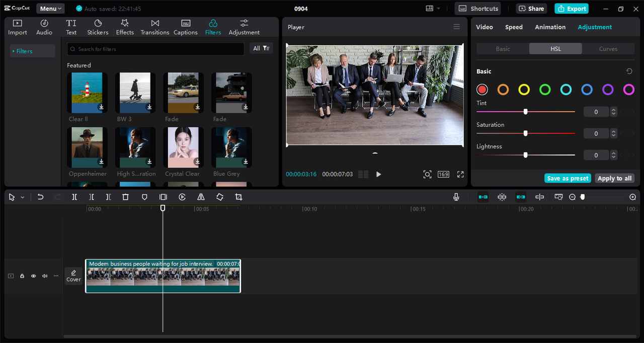644x343 pixels.
Task: Switch to Speed properties tab
Action: (x=514, y=27)
